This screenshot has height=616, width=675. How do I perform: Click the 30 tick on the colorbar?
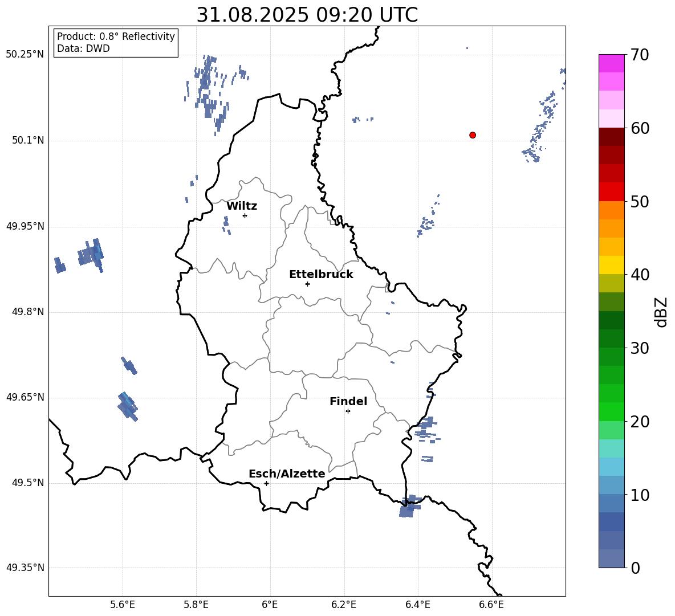(640, 348)
